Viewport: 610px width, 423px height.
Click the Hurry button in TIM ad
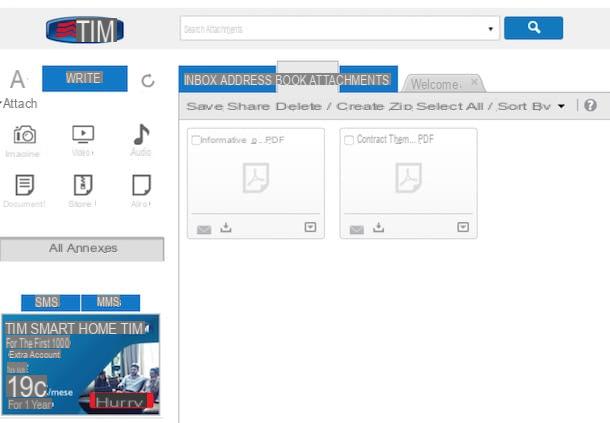(119, 402)
